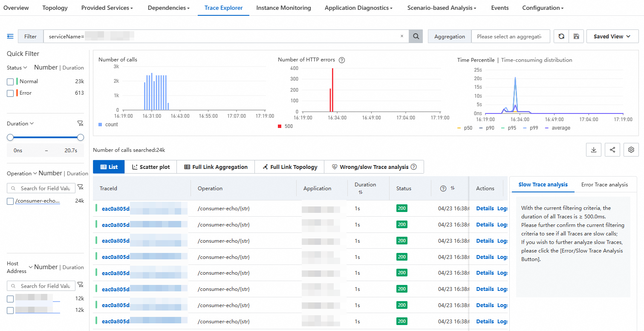This screenshot has height=331, width=644.
Task: Click Details link for the first trace
Action: tap(485, 209)
